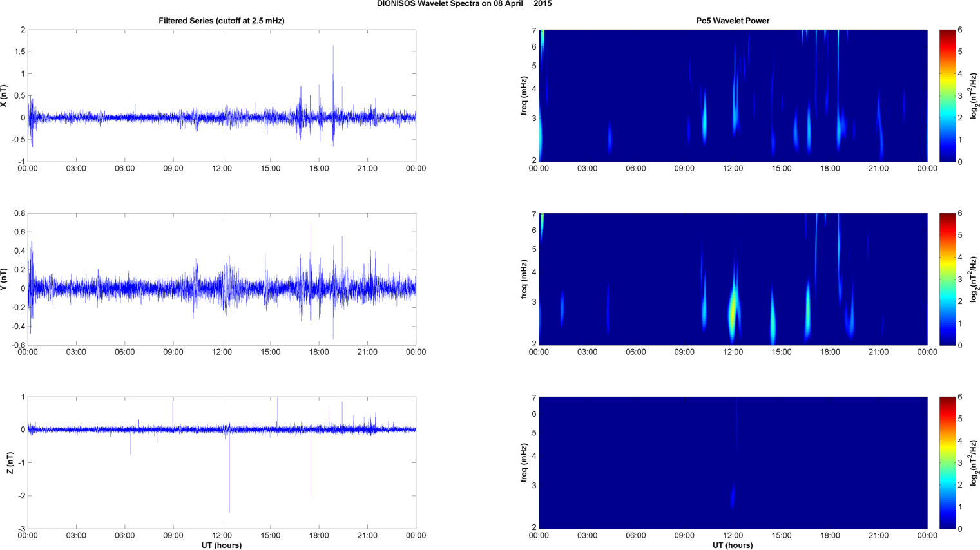Click the 'DIONISOS Wavelet Spectra' figure title
This screenshot has width=980, height=550.
click(x=464, y=4)
